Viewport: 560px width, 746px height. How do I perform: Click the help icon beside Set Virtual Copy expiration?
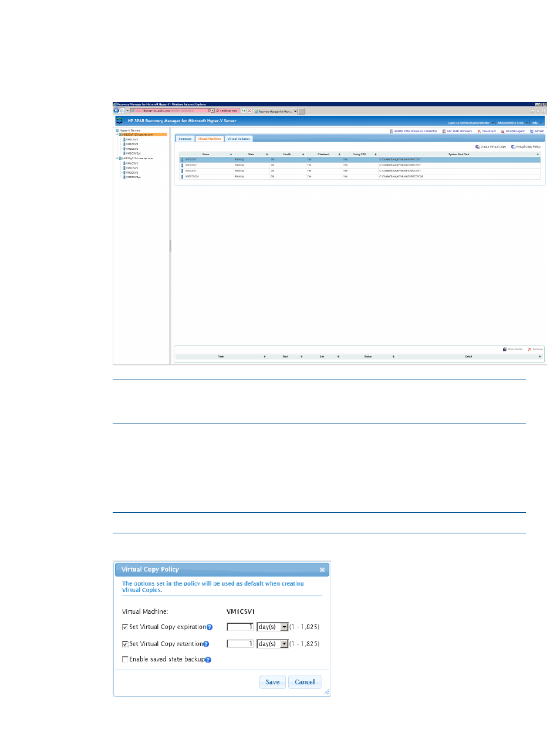click(210, 627)
